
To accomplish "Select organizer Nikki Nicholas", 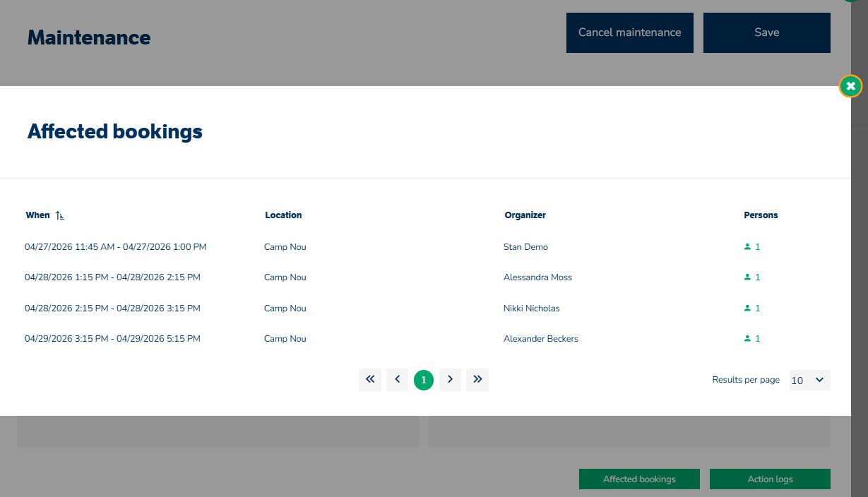I will [531, 309].
